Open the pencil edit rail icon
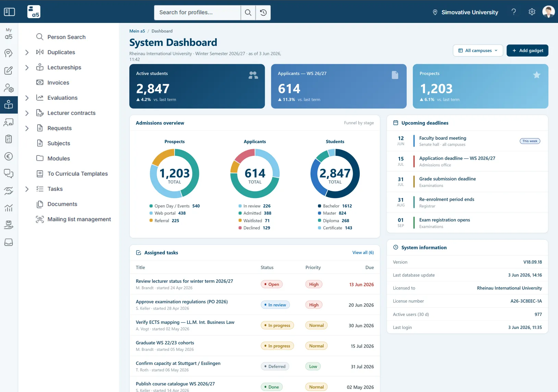This screenshot has height=392, width=558. pos(9,70)
